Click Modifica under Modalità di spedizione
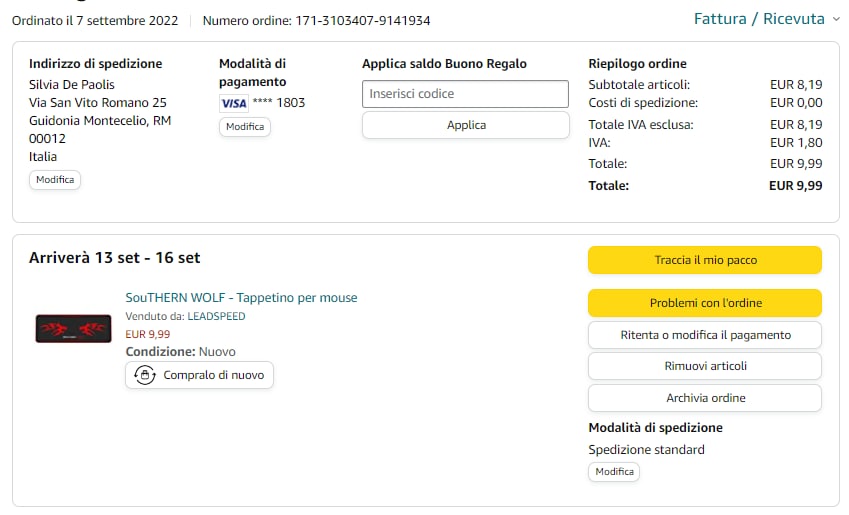This screenshot has width=849, height=515. pyautogui.click(x=614, y=472)
